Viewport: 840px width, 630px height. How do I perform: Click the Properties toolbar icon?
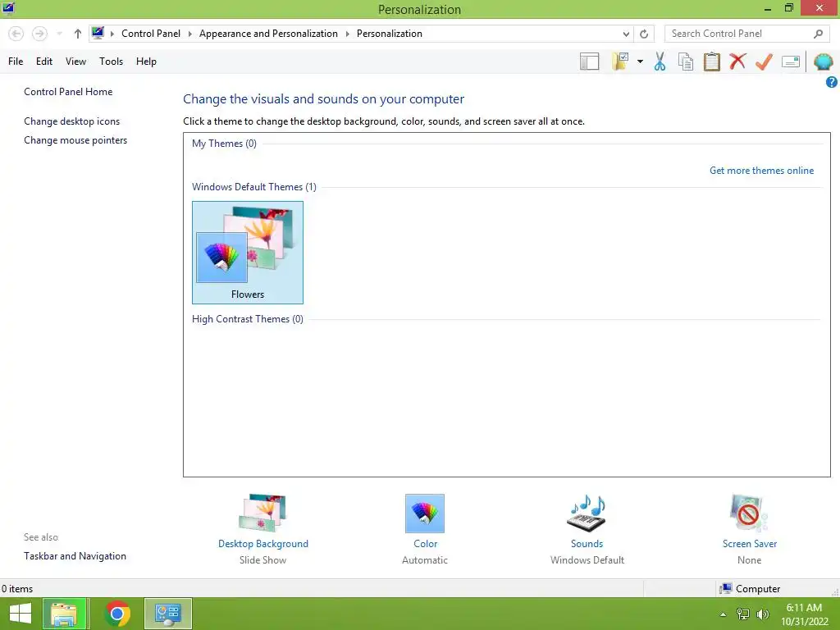click(791, 62)
